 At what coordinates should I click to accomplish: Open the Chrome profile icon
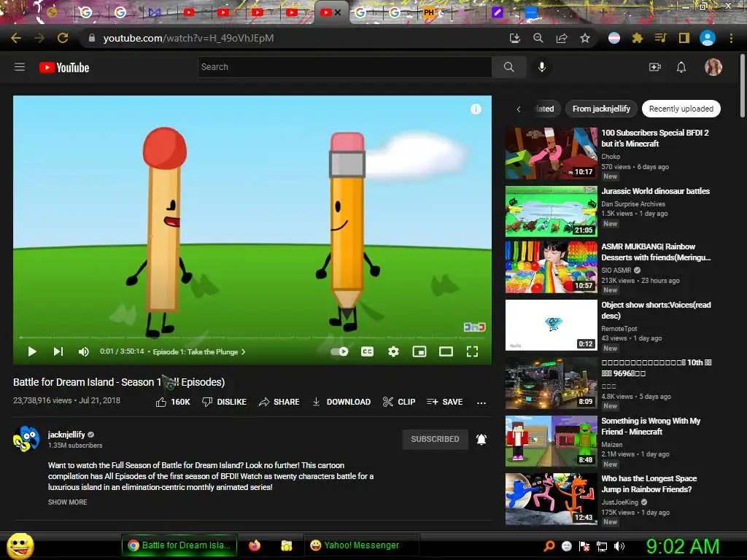pos(708,38)
